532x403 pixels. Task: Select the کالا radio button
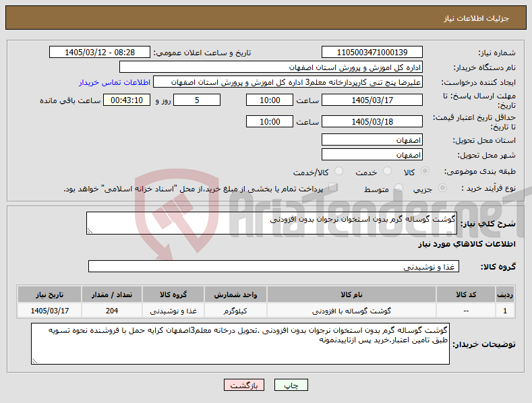425,171
